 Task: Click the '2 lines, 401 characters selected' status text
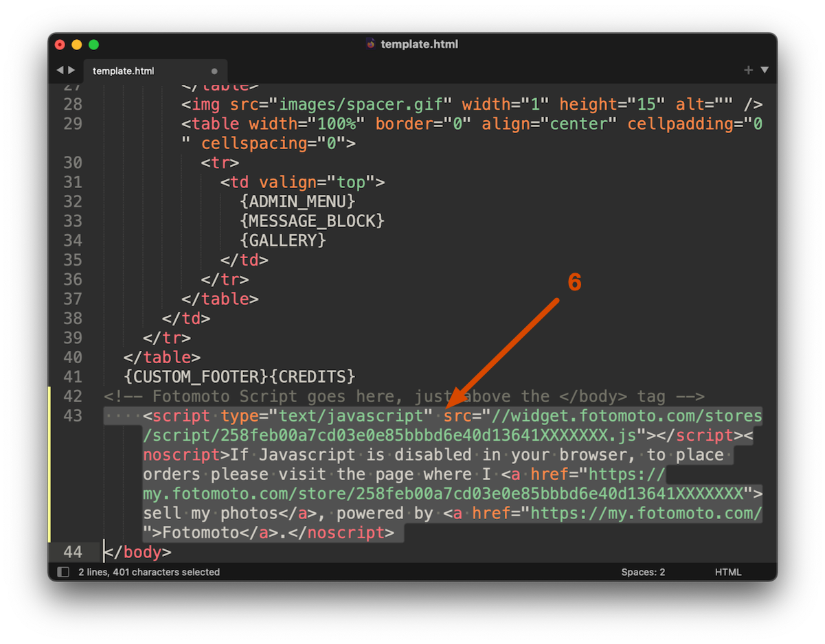pyautogui.click(x=149, y=572)
